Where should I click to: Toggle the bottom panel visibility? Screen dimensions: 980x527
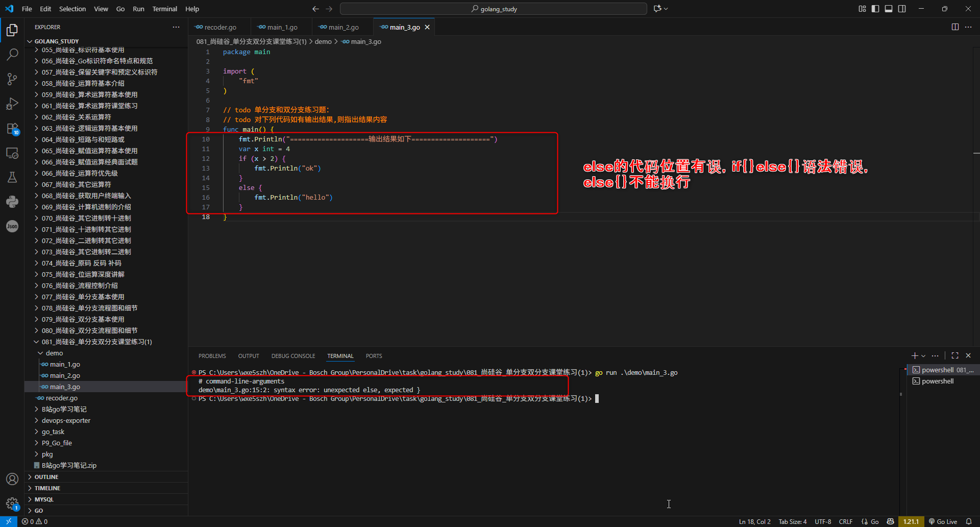(x=889, y=9)
